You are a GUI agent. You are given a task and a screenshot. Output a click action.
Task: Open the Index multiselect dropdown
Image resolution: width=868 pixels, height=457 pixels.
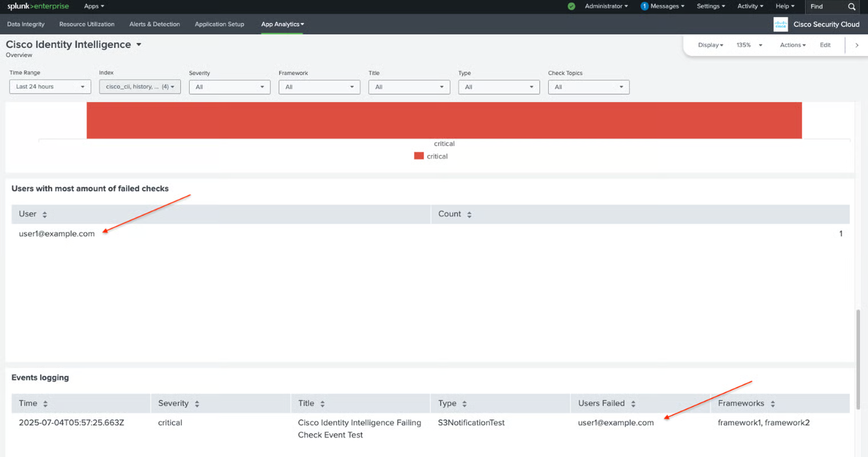pos(139,87)
